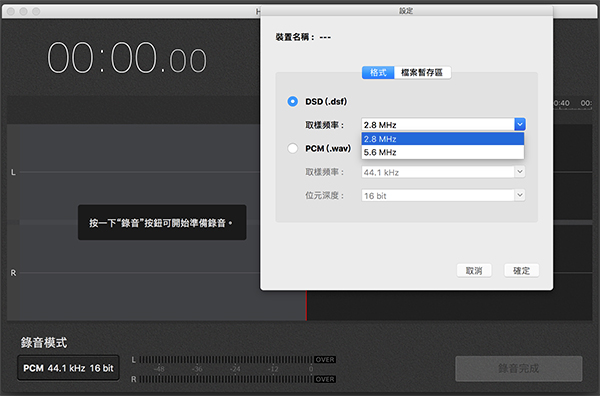
Task: Click the R waveform track label
Action: click(x=13, y=273)
